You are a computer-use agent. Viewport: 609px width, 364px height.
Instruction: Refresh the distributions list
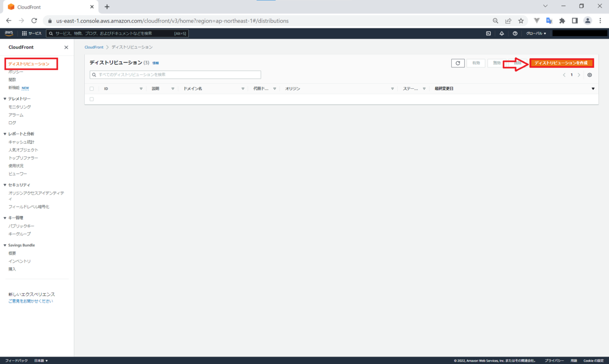pos(458,63)
